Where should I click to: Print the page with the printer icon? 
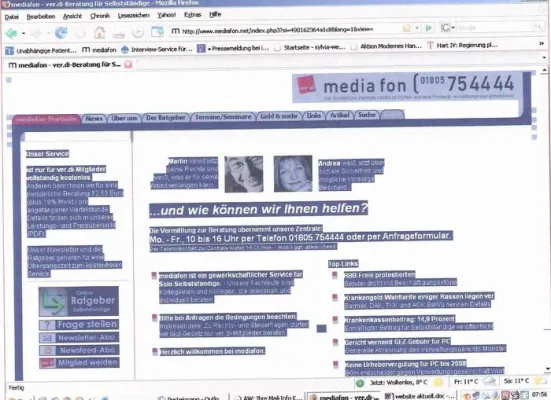coord(118,34)
